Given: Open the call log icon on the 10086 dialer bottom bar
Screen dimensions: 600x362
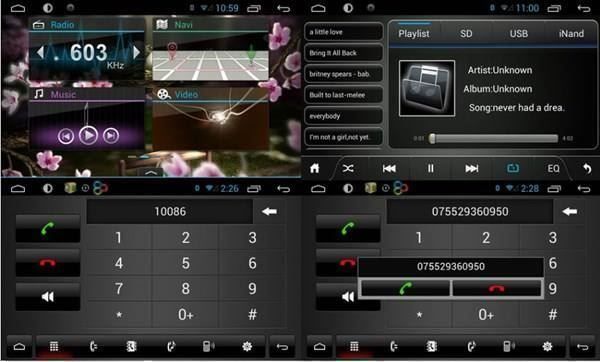Looking at the screenshot, I should click(93, 347).
